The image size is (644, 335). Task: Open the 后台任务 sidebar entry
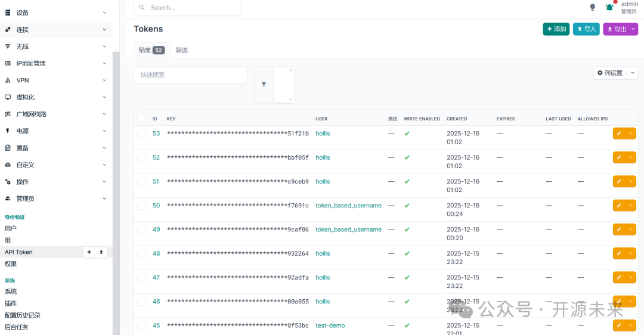click(x=17, y=327)
